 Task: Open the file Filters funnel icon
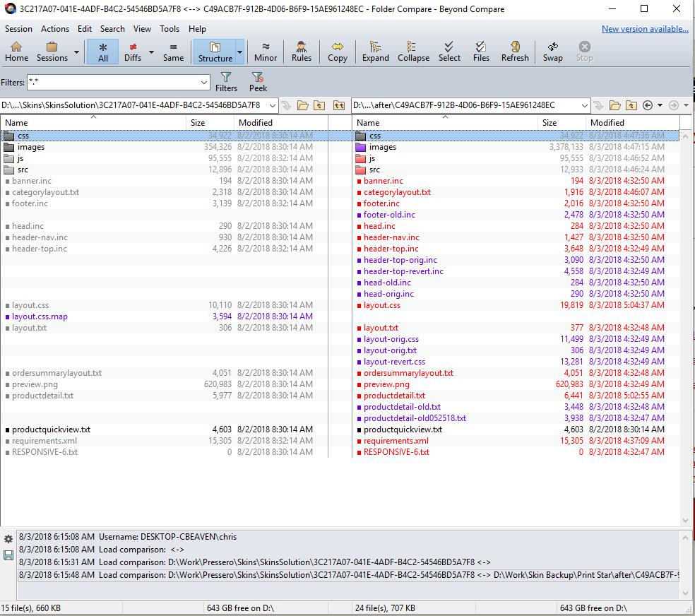pos(226,82)
